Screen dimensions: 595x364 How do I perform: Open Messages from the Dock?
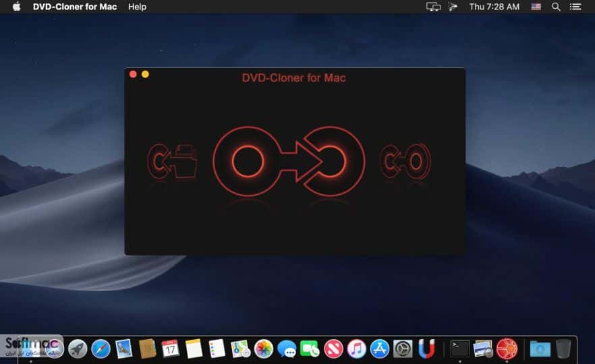[x=287, y=348]
